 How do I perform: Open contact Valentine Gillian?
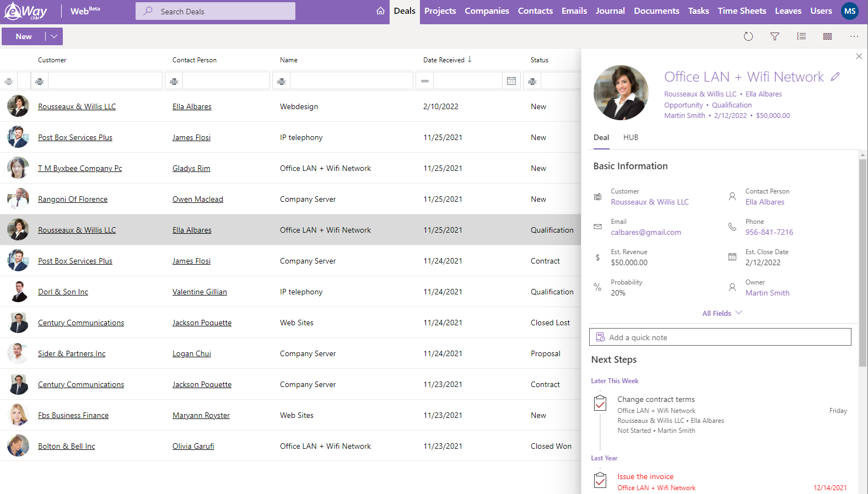click(x=200, y=292)
